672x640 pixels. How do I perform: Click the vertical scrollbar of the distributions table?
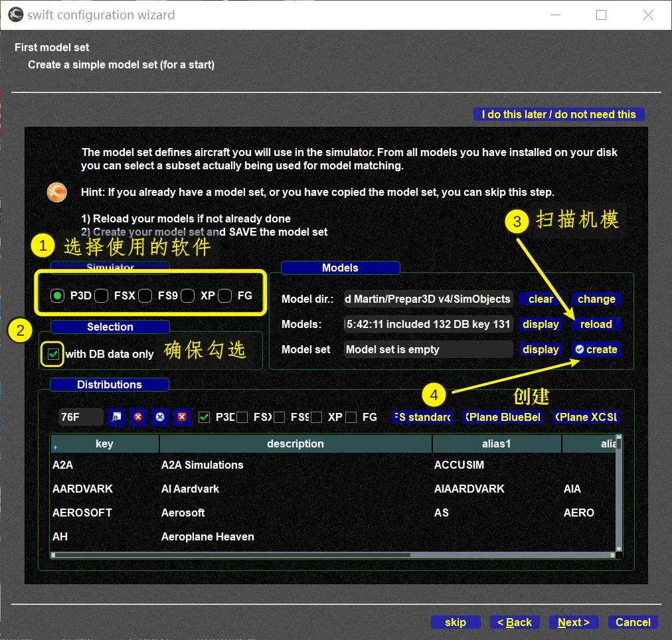pyautogui.click(x=619, y=493)
